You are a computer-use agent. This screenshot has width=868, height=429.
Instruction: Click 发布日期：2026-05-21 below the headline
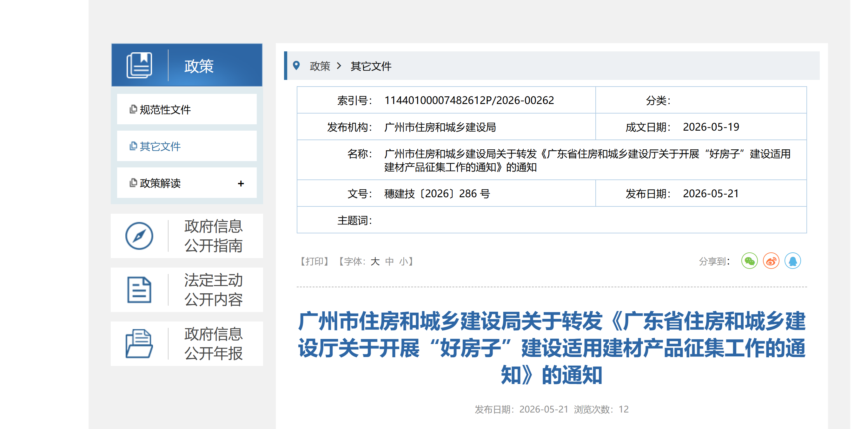pos(521,409)
